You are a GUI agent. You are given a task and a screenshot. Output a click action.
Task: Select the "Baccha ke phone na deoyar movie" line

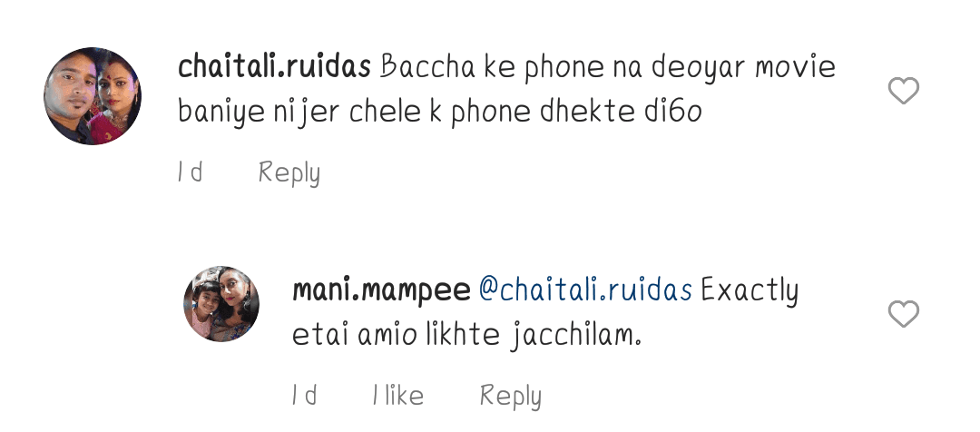coord(607,67)
